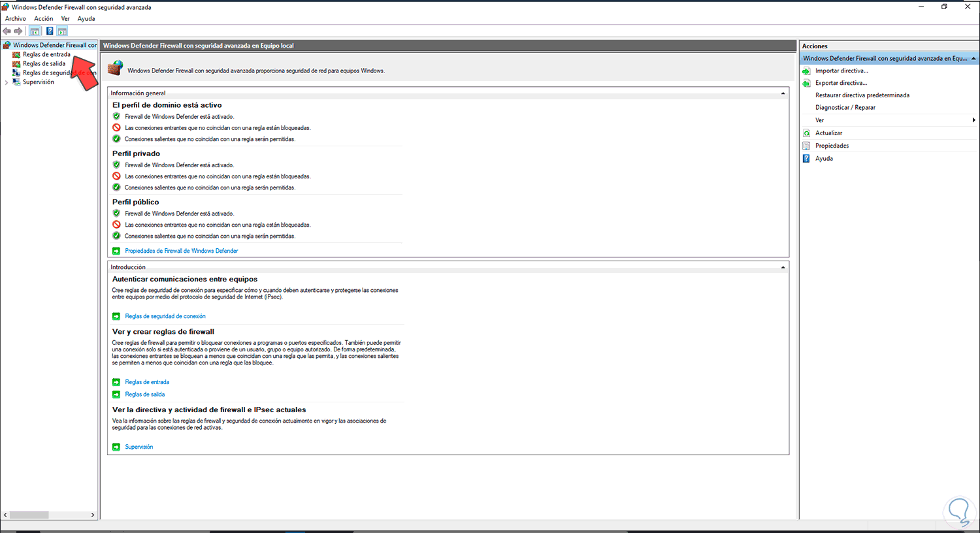The image size is (980, 533).
Task: Select Reglas de salida icon in the tree
Action: coord(16,64)
